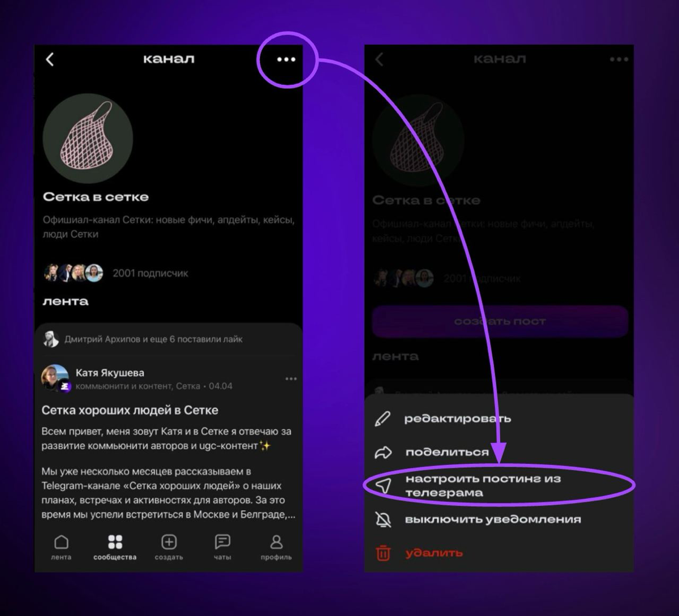Open the лента home tab
The width and height of the screenshot is (679, 616).
tap(61, 547)
